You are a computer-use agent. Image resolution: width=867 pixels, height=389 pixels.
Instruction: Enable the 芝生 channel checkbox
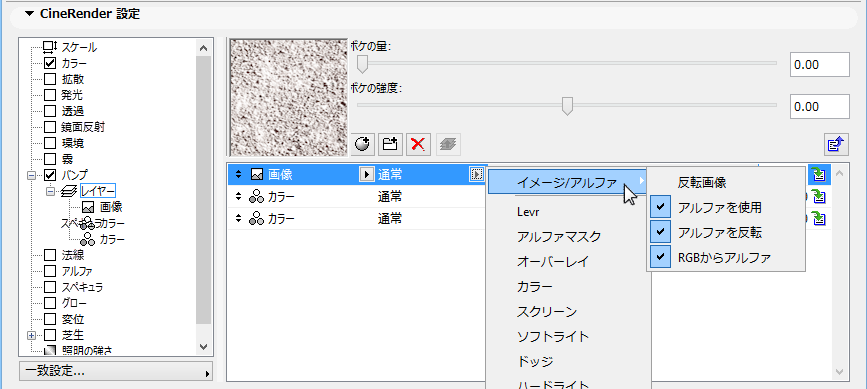click(x=50, y=335)
